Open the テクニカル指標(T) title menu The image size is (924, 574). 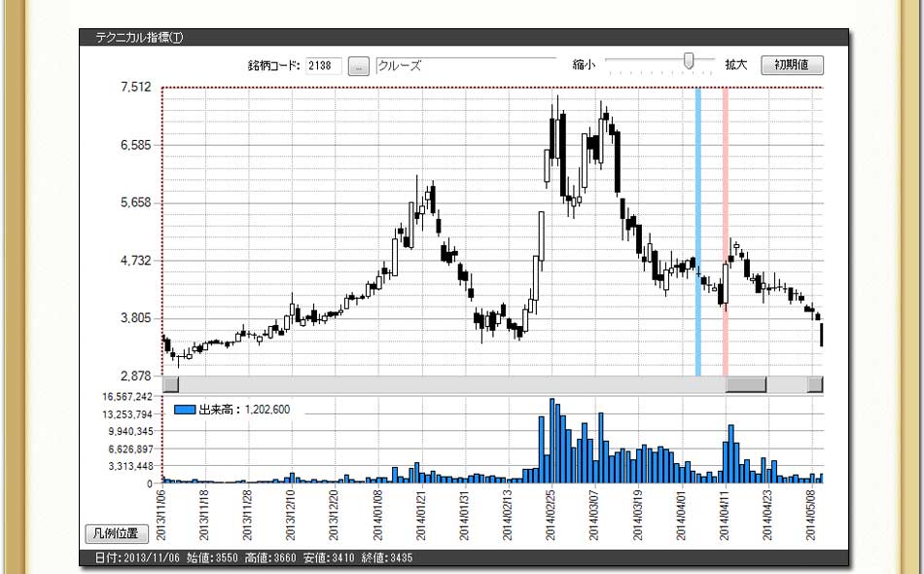[139, 38]
